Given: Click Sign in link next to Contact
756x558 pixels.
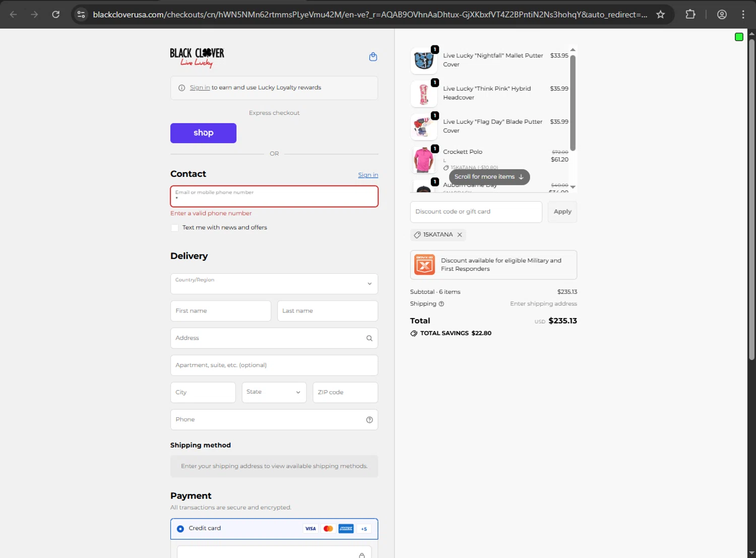Looking at the screenshot, I should pos(368,175).
